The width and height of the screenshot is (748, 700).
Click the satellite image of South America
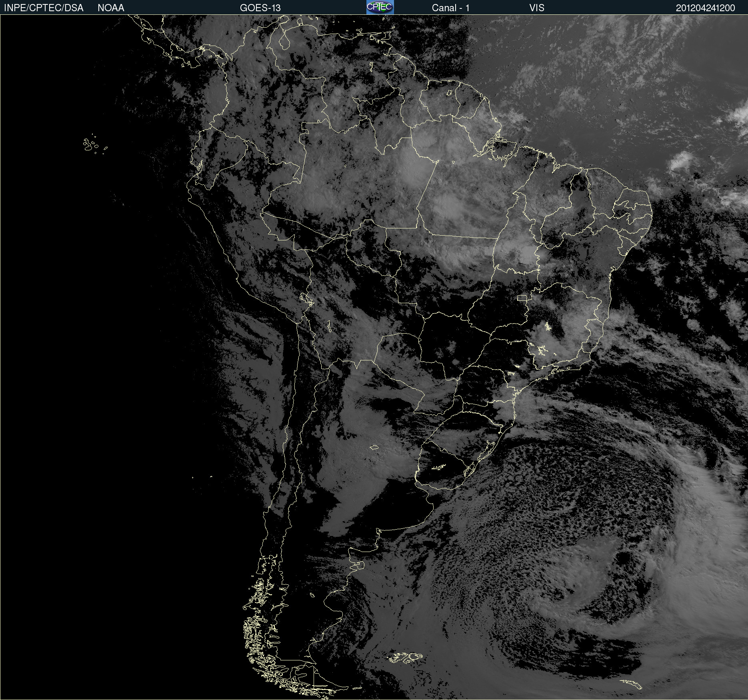(374, 357)
